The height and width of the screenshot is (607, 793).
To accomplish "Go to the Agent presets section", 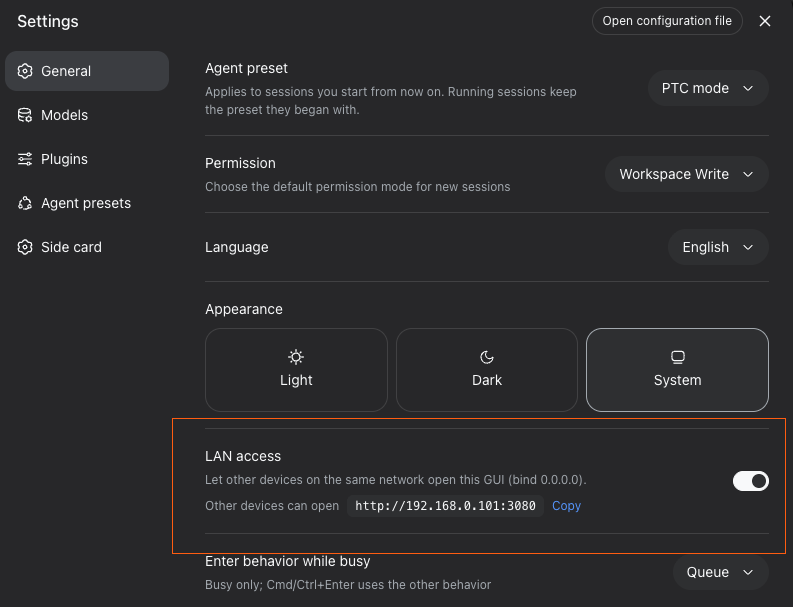I will tap(87, 203).
